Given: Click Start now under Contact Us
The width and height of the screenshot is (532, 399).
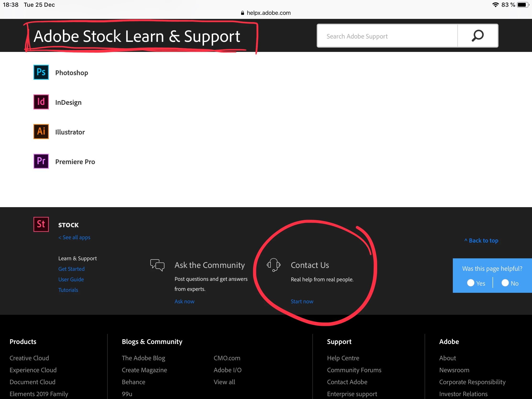Looking at the screenshot, I should coord(302,301).
